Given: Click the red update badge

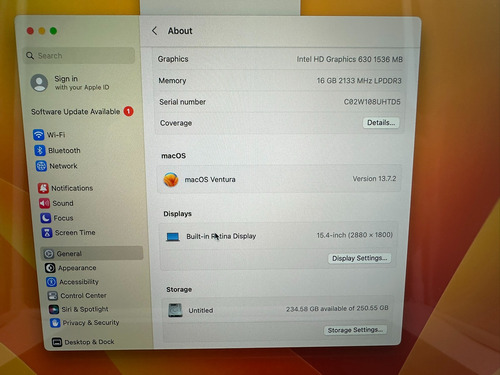Looking at the screenshot, I should pyautogui.click(x=129, y=111).
